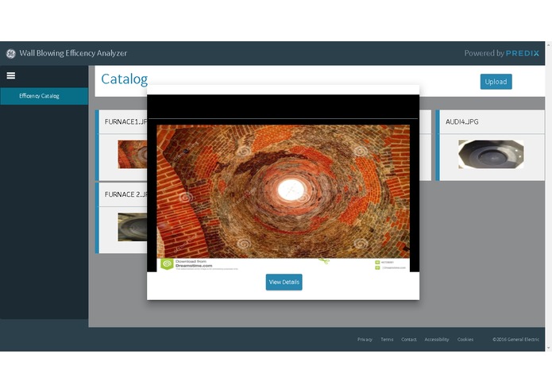Open the Contact footer link

[x=409, y=340]
